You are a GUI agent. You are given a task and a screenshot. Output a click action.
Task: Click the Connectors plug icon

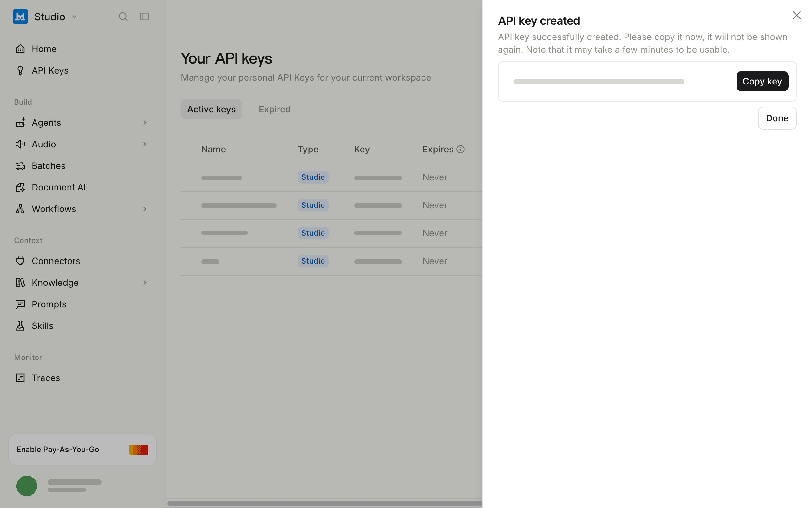coord(21,261)
